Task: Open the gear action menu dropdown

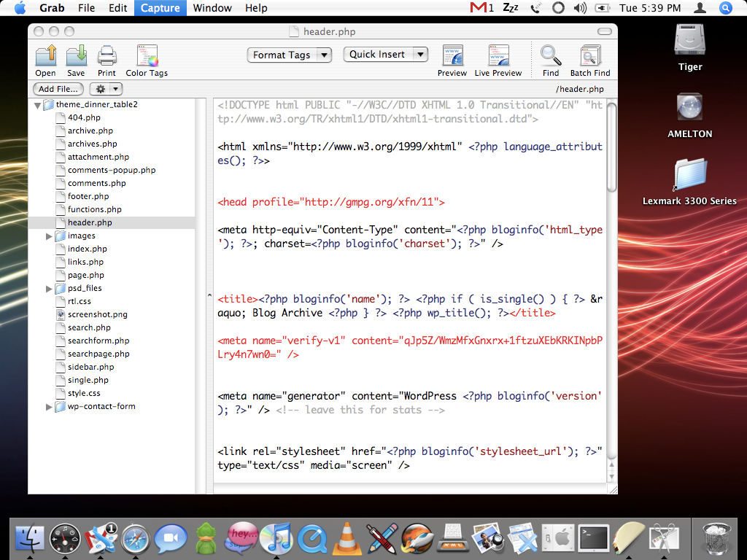Action: [x=107, y=89]
